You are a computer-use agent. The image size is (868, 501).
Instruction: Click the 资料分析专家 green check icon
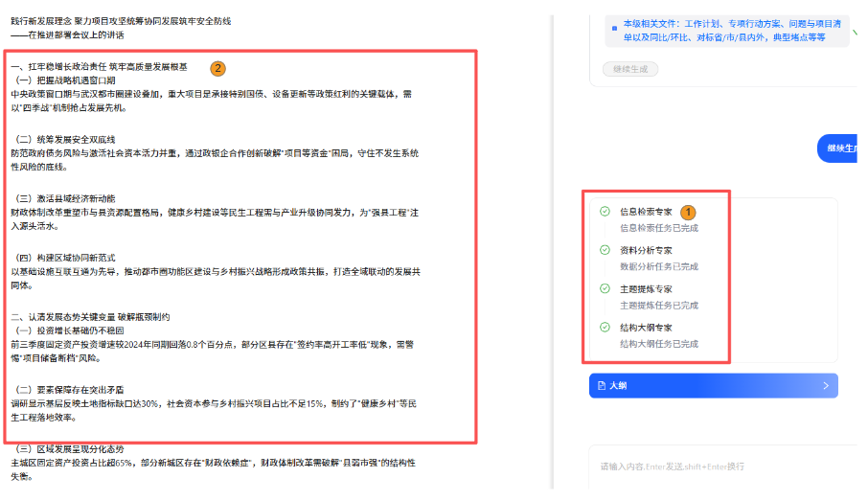pos(605,249)
